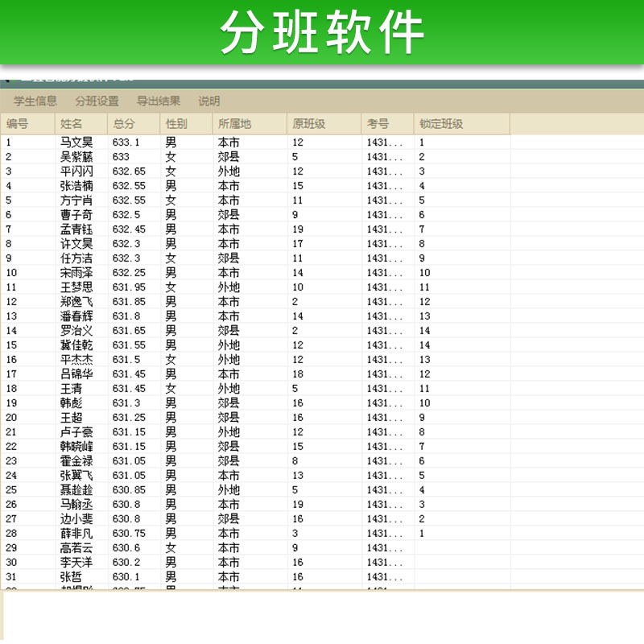The width and height of the screenshot is (644, 644).
Task: Click the name 王超
Action: coord(71,418)
